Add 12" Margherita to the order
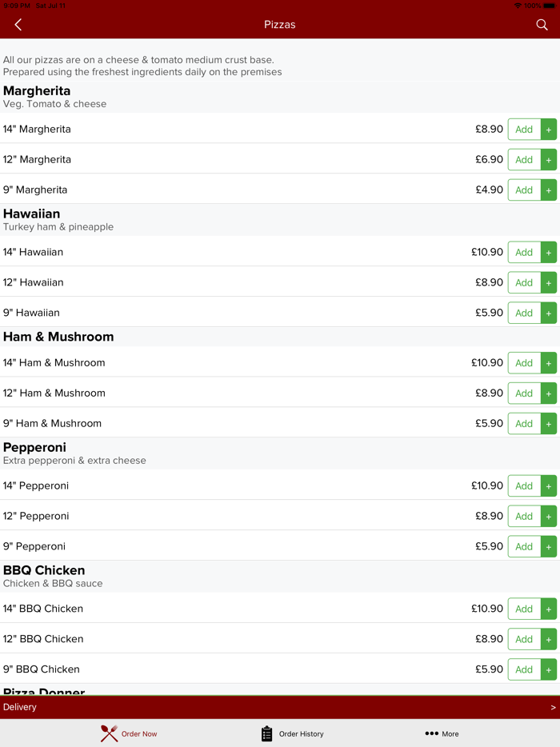 [x=531, y=160]
